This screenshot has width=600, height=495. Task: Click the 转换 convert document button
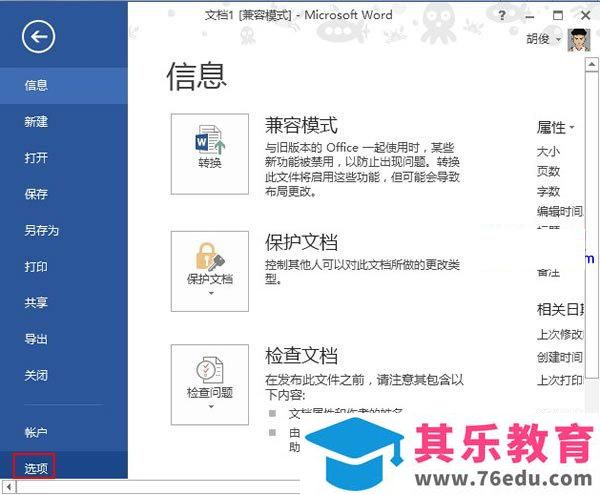click(x=210, y=154)
